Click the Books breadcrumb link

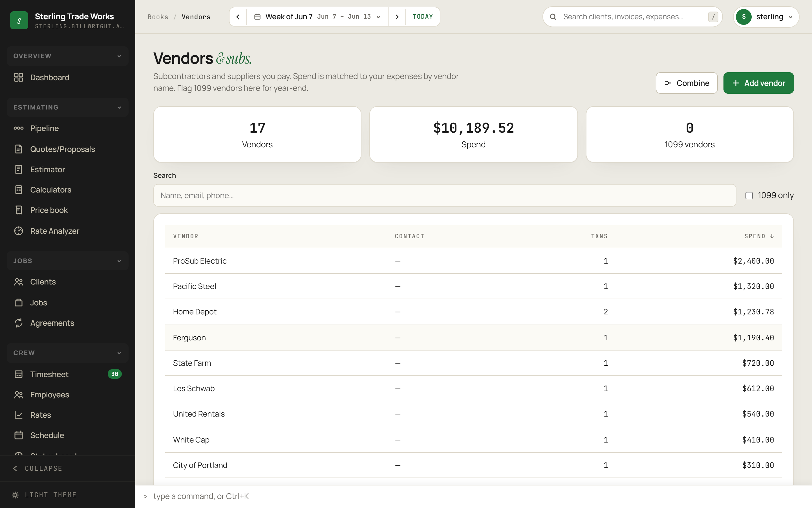[158, 17]
